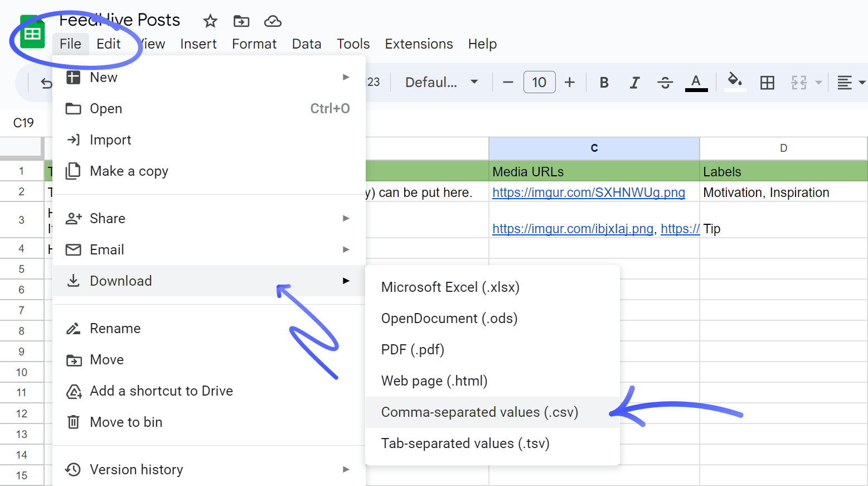Viewport: 868px width, 486px height.
Task: Increase font size with plus button
Action: point(570,83)
